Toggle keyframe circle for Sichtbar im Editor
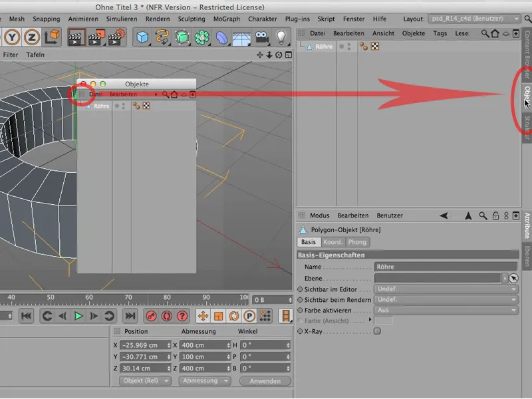Screen dimensions: 532x399 coord(300,289)
